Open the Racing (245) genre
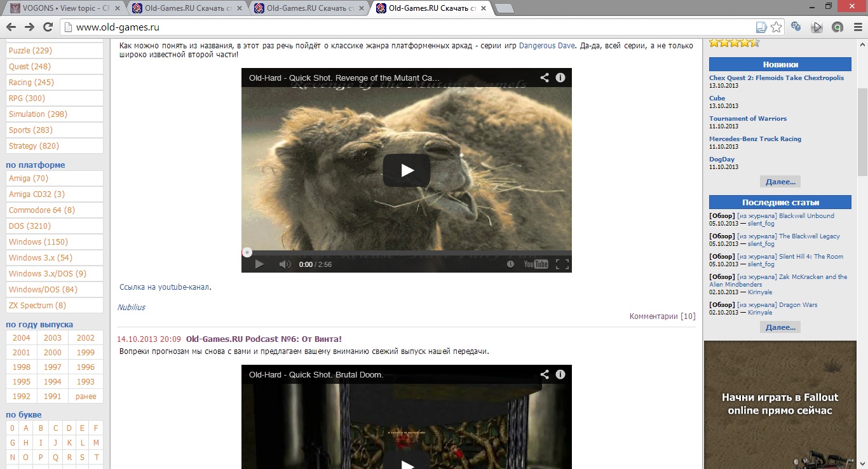This screenshot has height=469, width=868. pos(55,83)
